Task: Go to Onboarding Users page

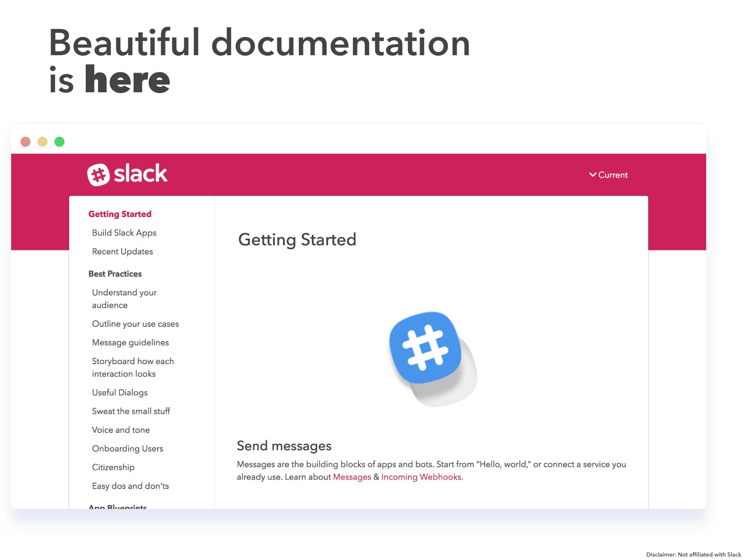Action: (x=127, y=448)
